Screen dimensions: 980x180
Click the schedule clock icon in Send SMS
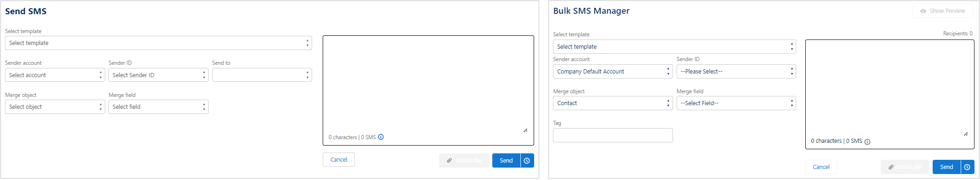(x=527, y=161)
